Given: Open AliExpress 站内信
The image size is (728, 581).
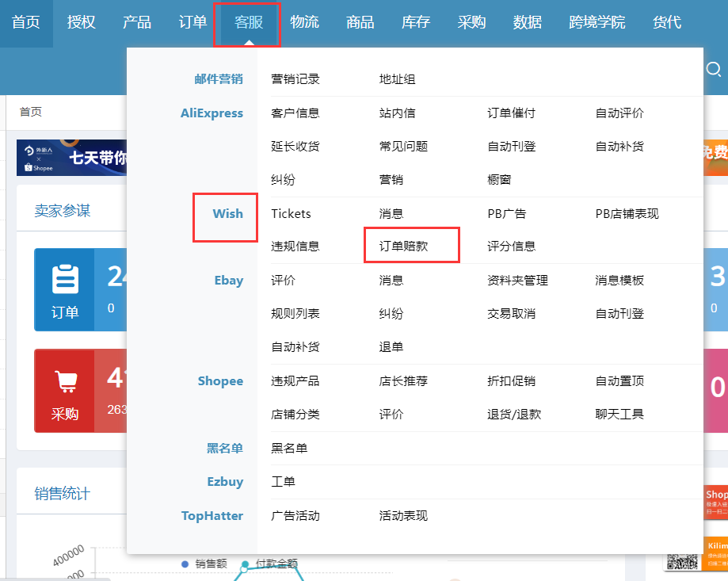Looking at the screenshot, I should click(398, 113).
